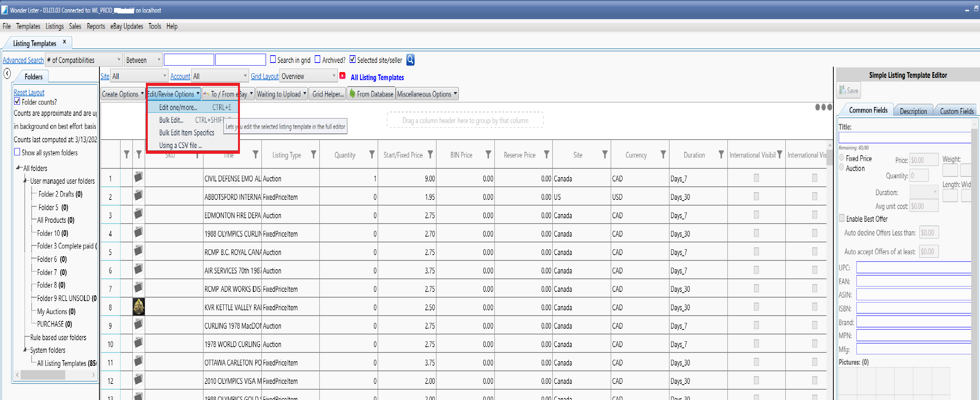Click the document icon in row 2
This screenshot has height=400, width=980.
pos(139,196)
